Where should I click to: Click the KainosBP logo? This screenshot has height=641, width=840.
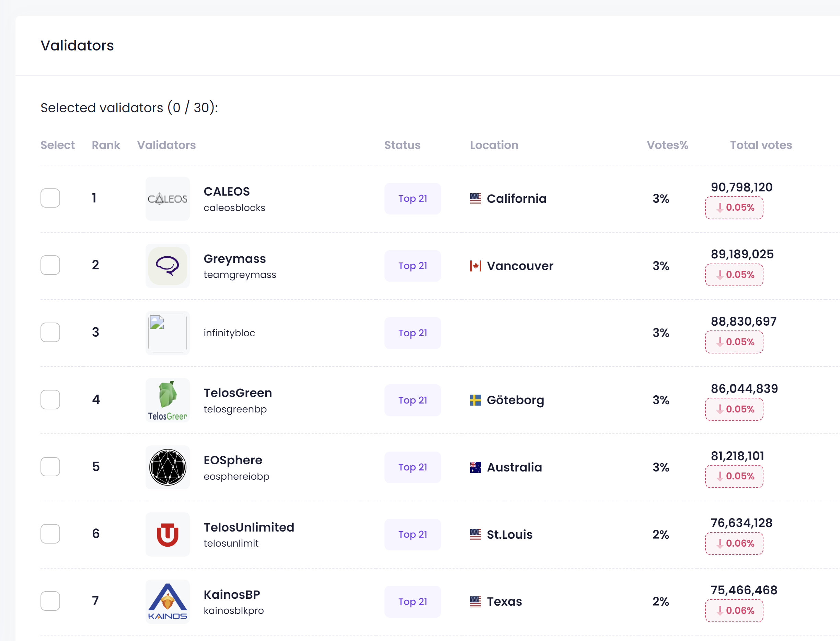(x=168, y=601)
